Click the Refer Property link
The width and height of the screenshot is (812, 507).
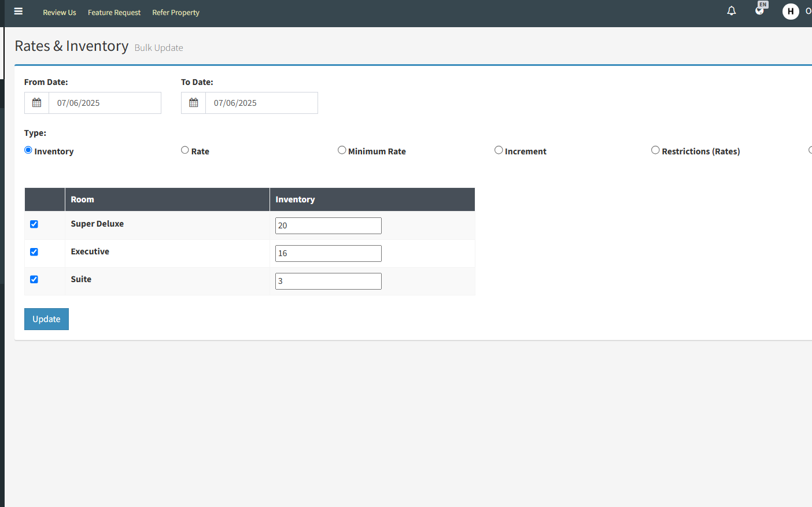176,13
